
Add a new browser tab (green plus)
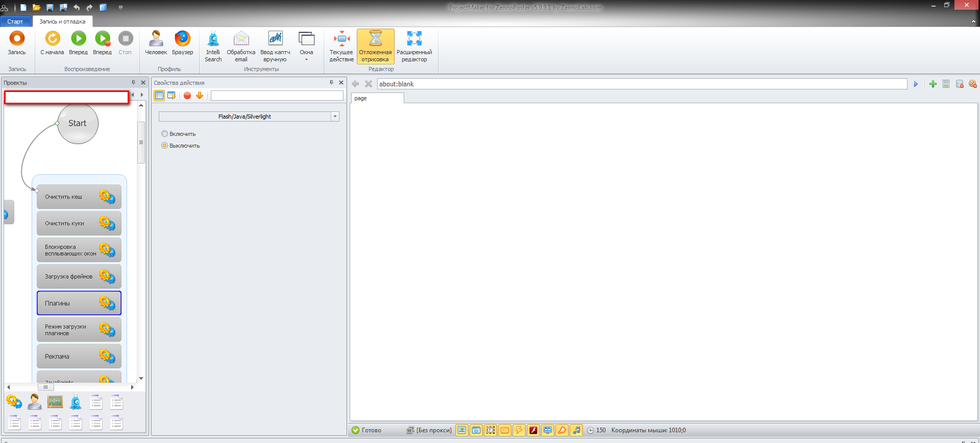tap(933, 84)
